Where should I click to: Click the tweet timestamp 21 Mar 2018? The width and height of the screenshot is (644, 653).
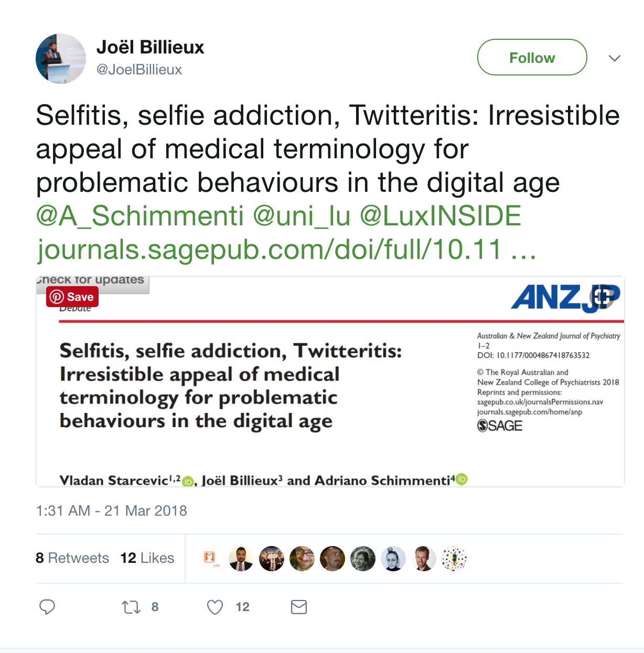111,510
